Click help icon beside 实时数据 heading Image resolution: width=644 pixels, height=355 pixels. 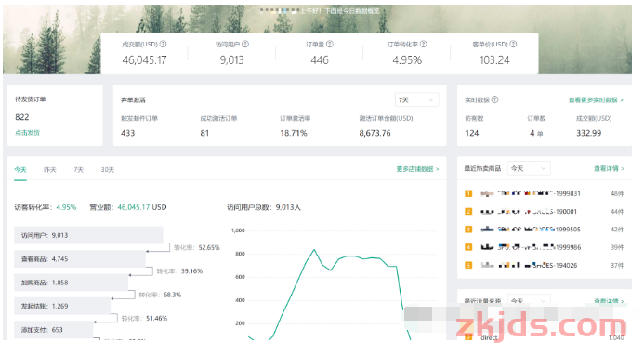(x=495, y=99)
